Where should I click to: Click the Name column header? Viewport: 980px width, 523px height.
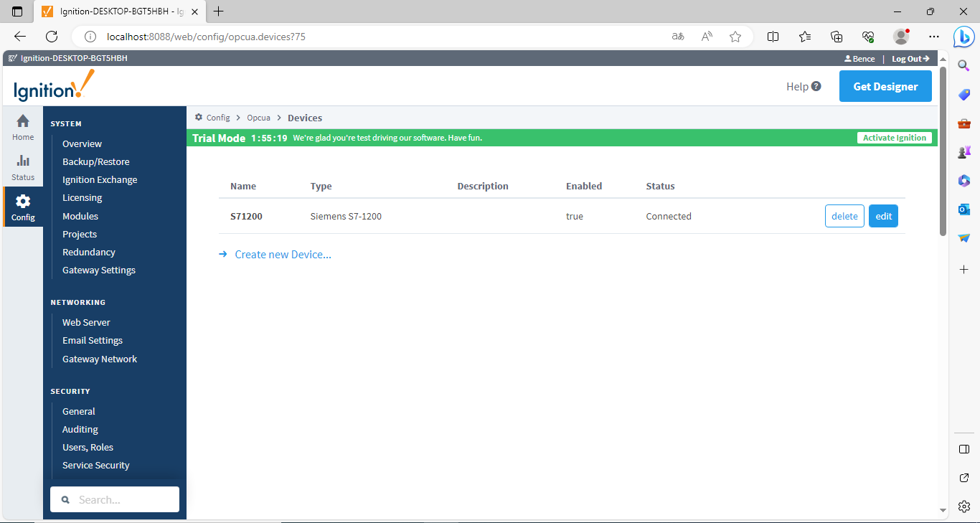click(243, 186)
